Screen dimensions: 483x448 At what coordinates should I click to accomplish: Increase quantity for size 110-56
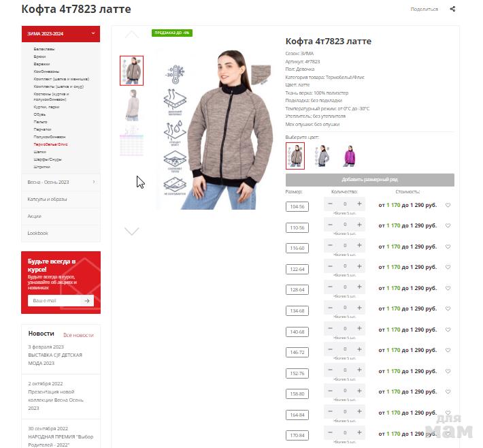(359, 225)
